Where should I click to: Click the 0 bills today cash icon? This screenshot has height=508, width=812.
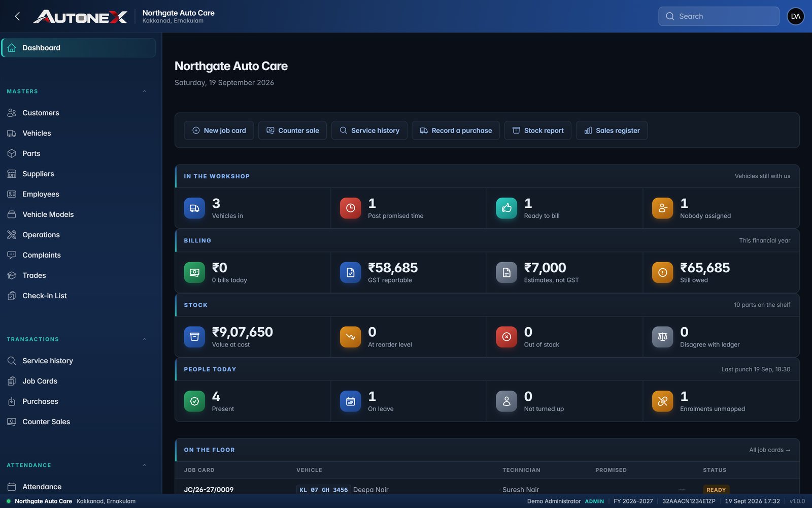pos(194,273)
